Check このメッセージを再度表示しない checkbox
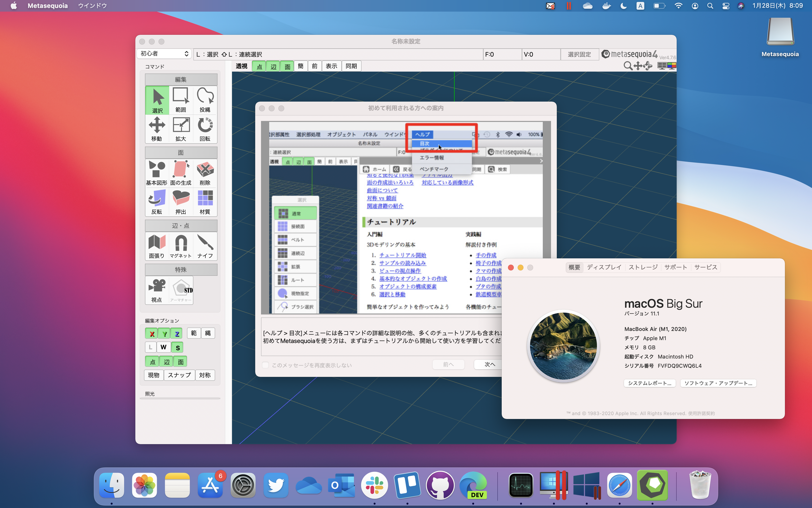The image size is (812, 508). pyautogui.click(x=265, y=365)
